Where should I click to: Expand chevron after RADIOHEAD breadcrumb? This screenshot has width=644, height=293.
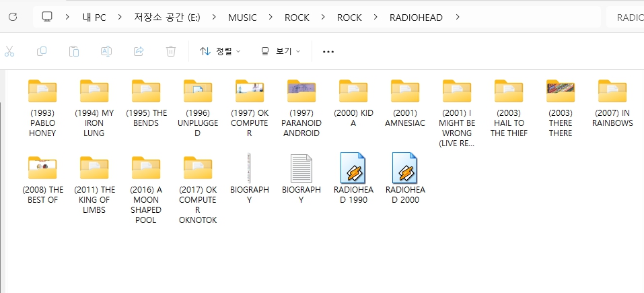point(458,18)
